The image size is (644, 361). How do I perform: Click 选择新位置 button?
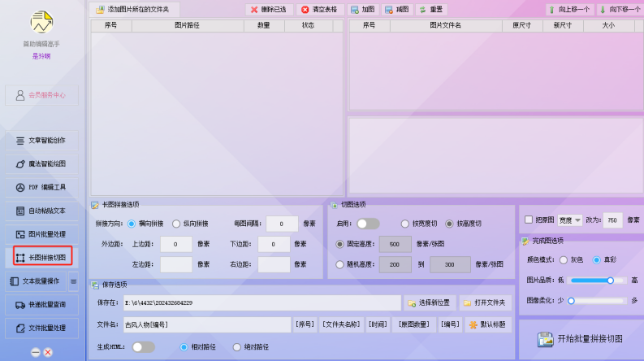[430, 303]
